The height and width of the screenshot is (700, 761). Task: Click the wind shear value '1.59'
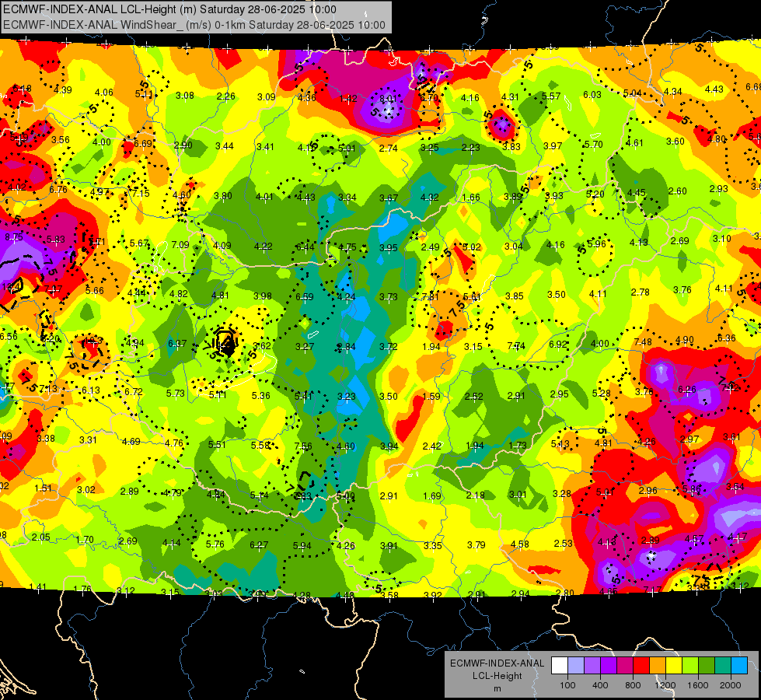pos(431,397)
